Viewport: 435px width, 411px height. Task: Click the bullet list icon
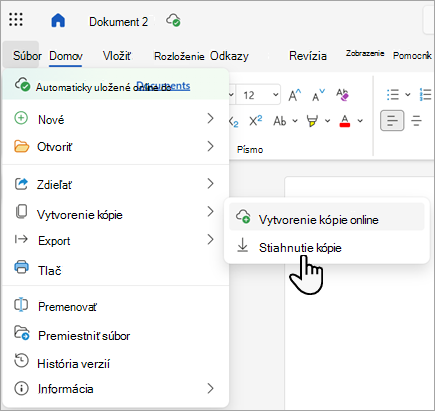click(x=393, y=95)
